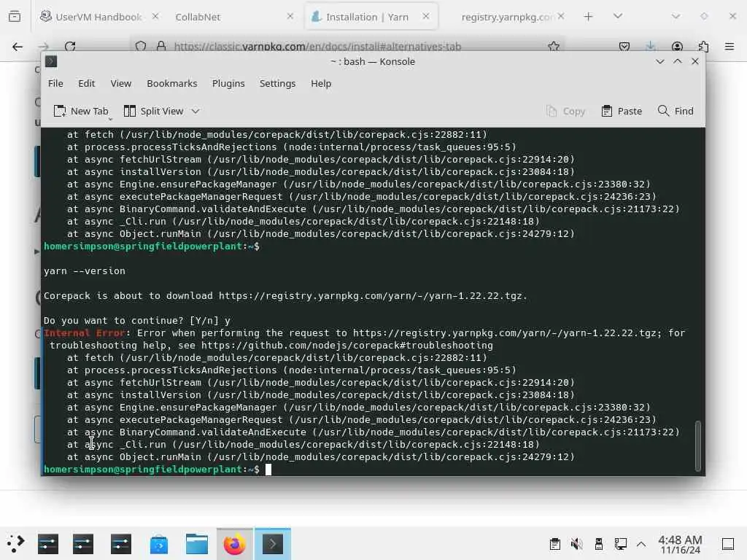This screenshot has width=747, height=560.
Task: Click the New Tab toolbar button
Action: tap(81, 111)
